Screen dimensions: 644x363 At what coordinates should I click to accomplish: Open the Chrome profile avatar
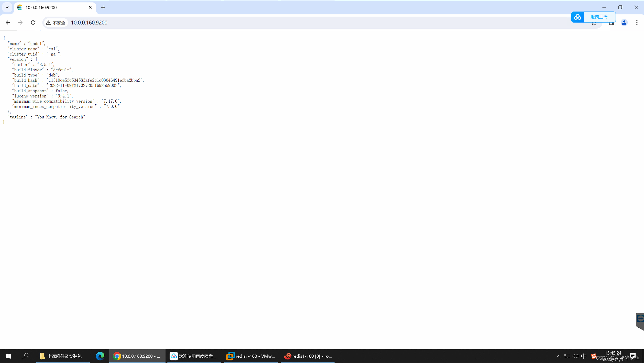(x=624, y=23)
